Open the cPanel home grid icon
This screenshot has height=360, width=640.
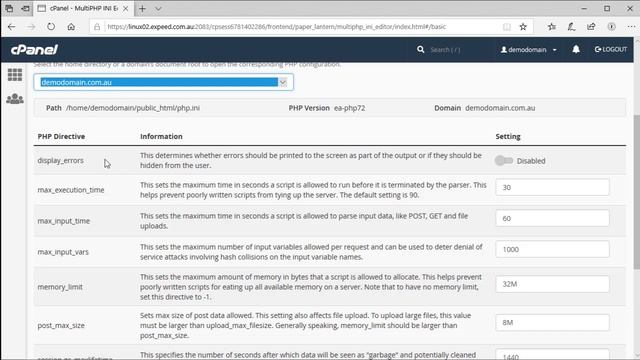(15, 75)
